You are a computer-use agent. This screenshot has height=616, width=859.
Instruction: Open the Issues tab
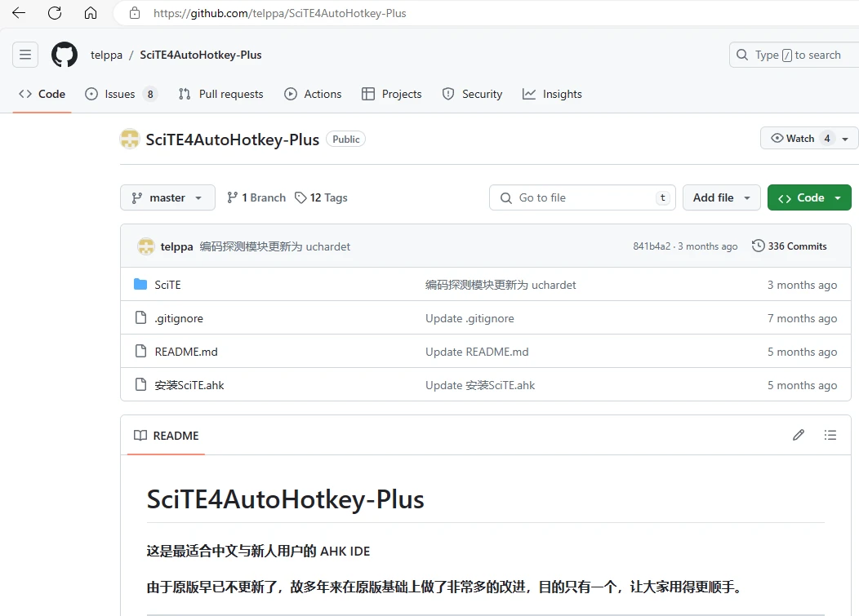point(121,94)
